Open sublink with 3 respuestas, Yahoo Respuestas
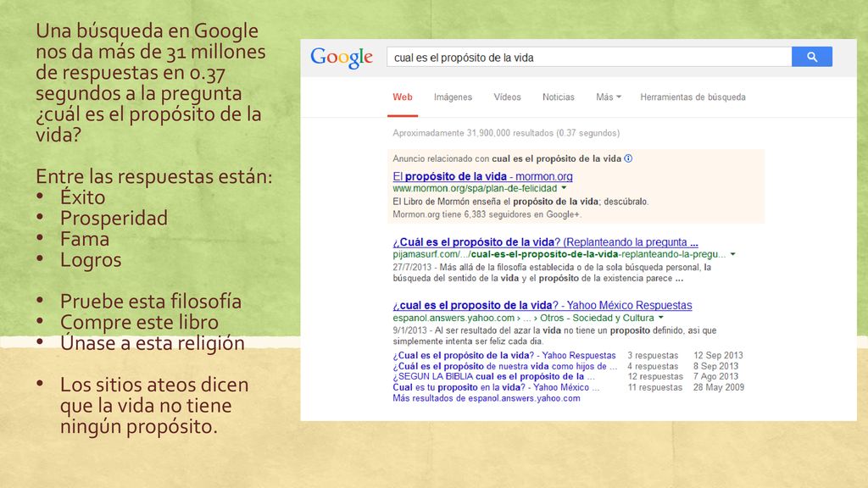868x488 pixels. (x=504, y=355)
